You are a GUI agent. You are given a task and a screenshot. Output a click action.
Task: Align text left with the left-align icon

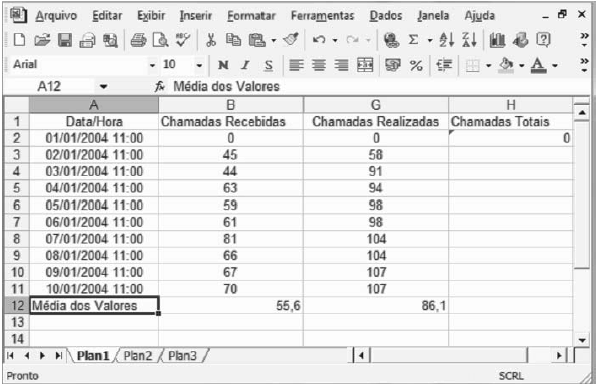tap(296, 65)
